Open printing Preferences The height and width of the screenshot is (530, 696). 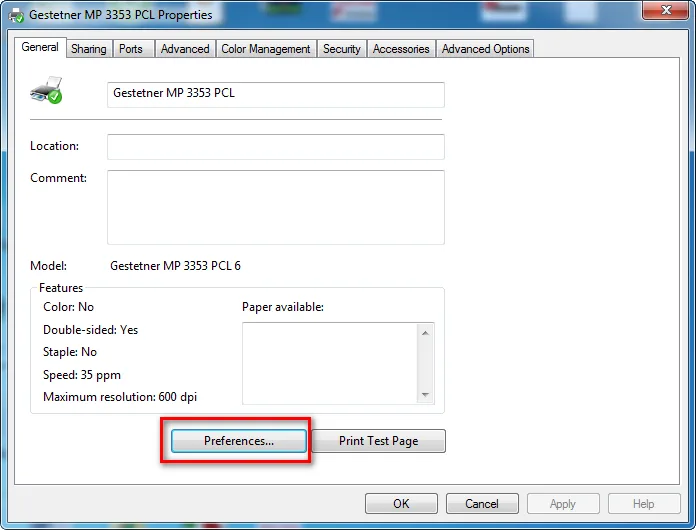pos(238,441)
